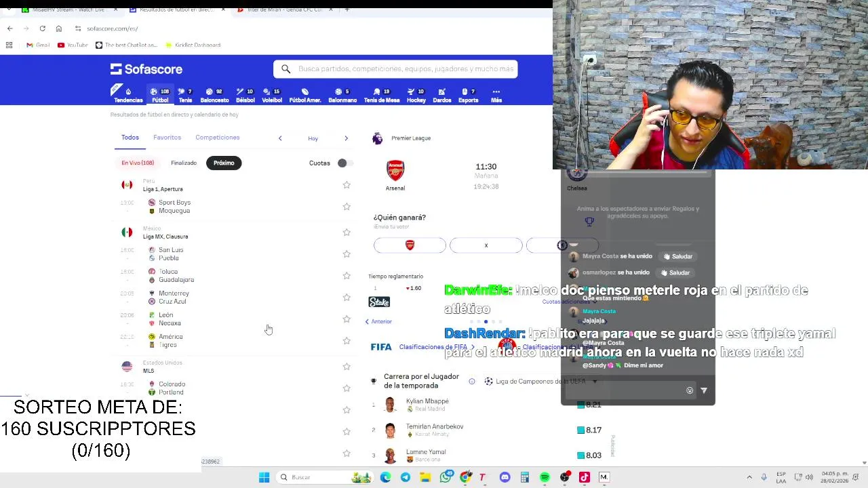This screenshot has height=488, width=868.
Task: Focus the Sofascore search field
Action: coord(395,69)
